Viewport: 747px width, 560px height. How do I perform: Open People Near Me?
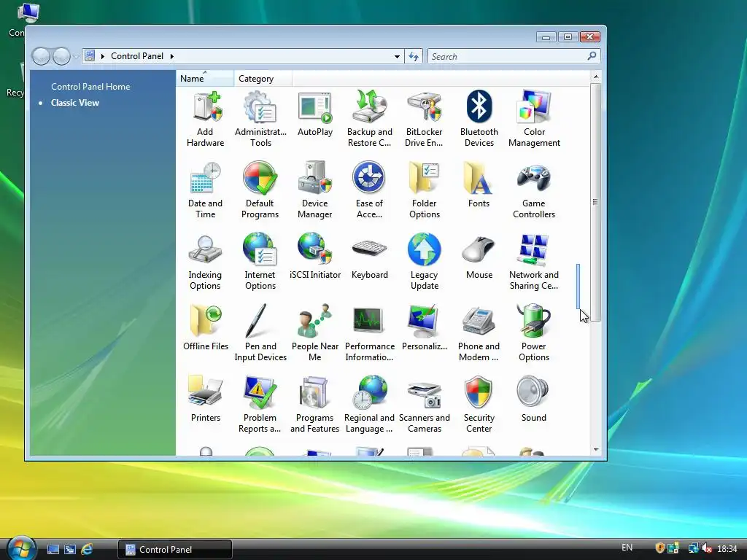[315, 333]
